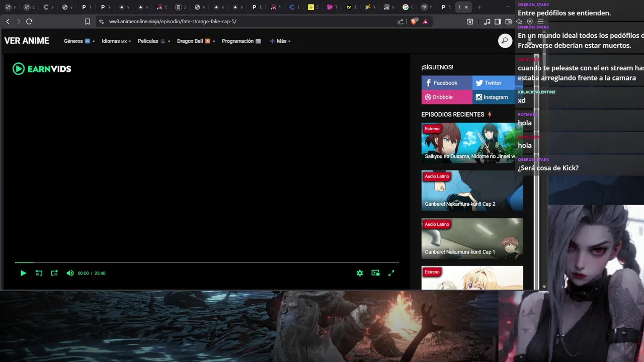Skip forward 10 seconds in video
This screenshot has width=644, height=362.
[x=54, y=273]
